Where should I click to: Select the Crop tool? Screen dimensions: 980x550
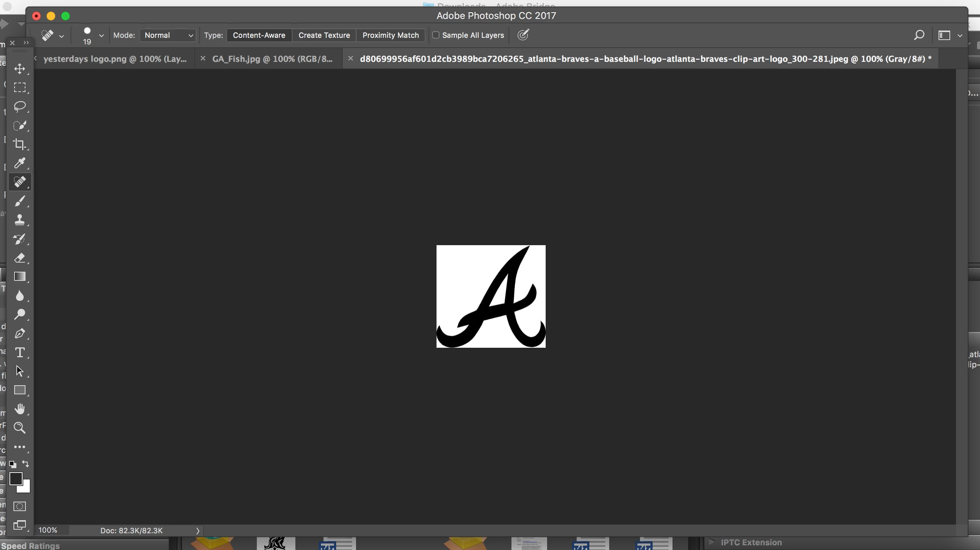tap(19, 144)
